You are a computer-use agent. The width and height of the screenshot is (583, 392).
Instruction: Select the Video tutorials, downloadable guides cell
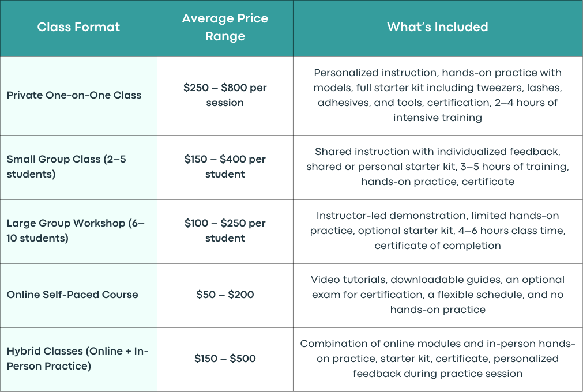(438, 295)
